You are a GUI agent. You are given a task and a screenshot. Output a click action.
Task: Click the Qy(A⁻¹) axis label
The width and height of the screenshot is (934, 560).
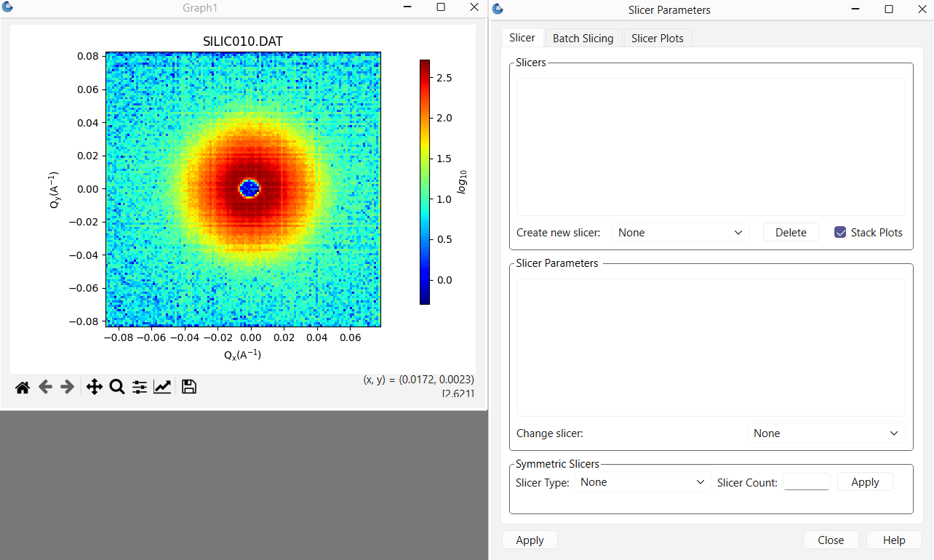click(55, 190)
